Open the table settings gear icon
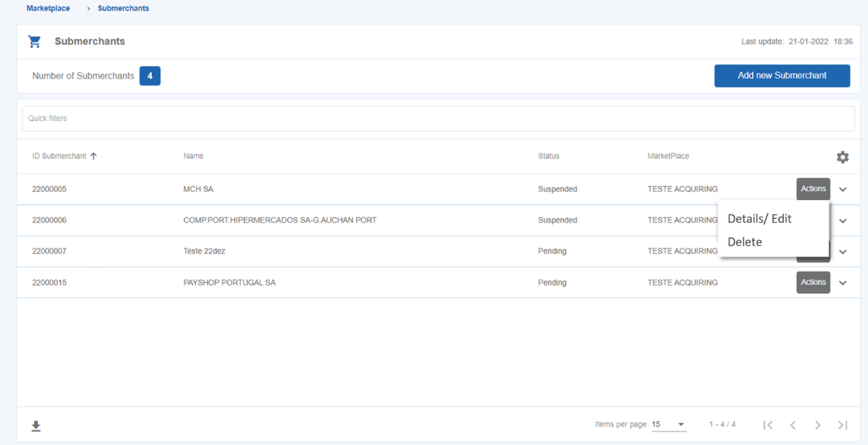This screenshot has height=445, width=868. tap(843, 157)
